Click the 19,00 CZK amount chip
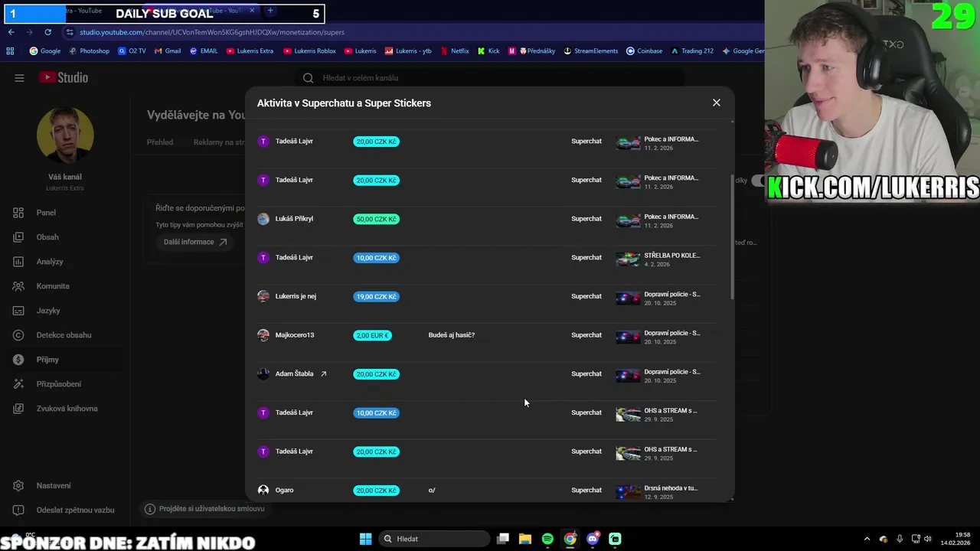Screen dimensions: 980x551 (x=376, y=296)
